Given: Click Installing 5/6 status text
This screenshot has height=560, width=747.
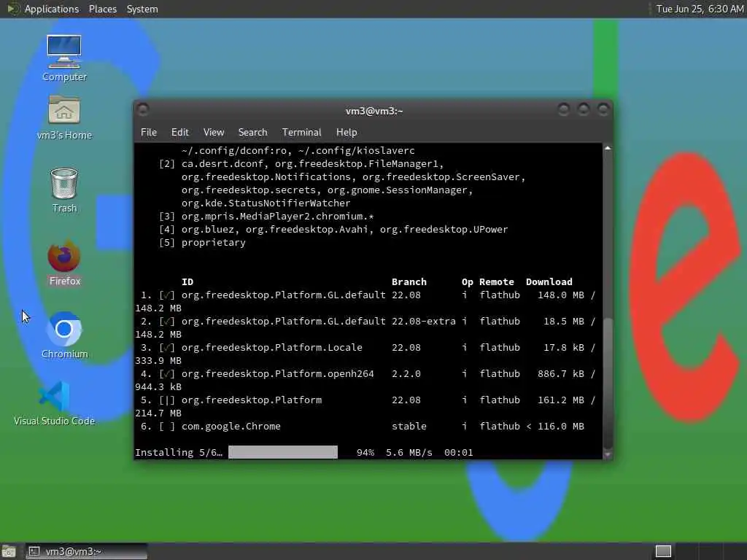Looking at the screenshot, I should click(x=179, y=452).
